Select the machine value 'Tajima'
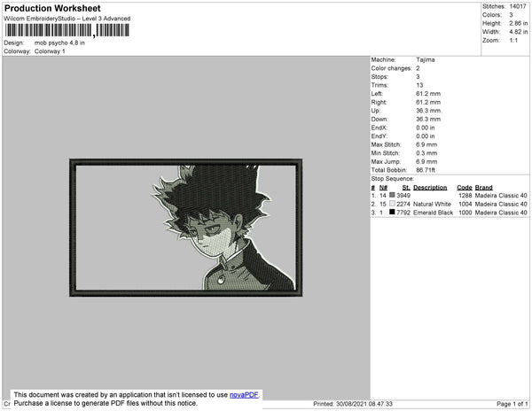 (x=426, y=59)
